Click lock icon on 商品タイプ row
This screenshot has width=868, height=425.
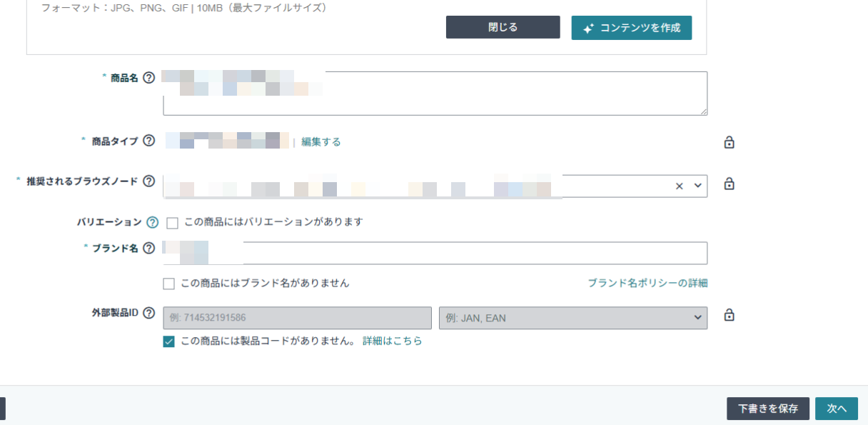point(729,142)
